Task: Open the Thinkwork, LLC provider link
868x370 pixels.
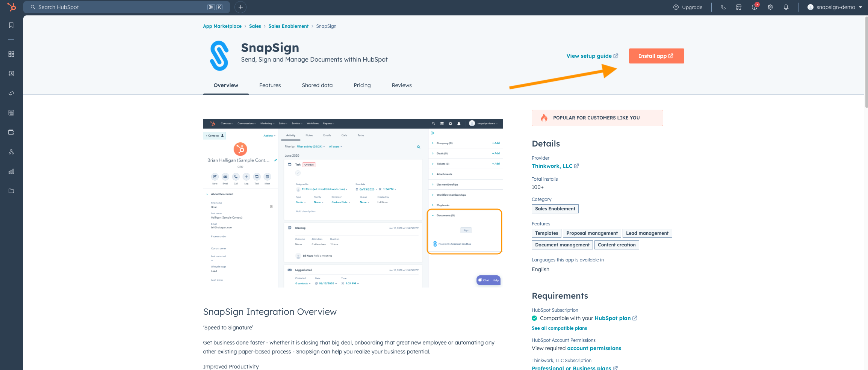Action: [x=552, y=166]
